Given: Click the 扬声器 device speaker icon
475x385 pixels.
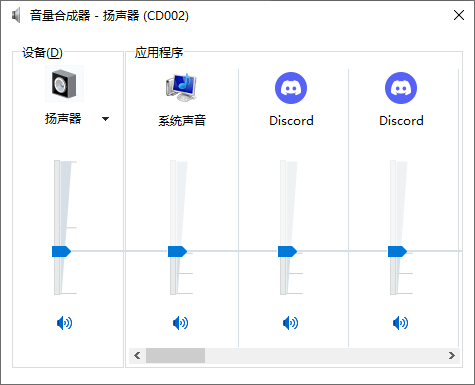Looking at the screenshot, I should pyautogui.click(x=64, y=83).
